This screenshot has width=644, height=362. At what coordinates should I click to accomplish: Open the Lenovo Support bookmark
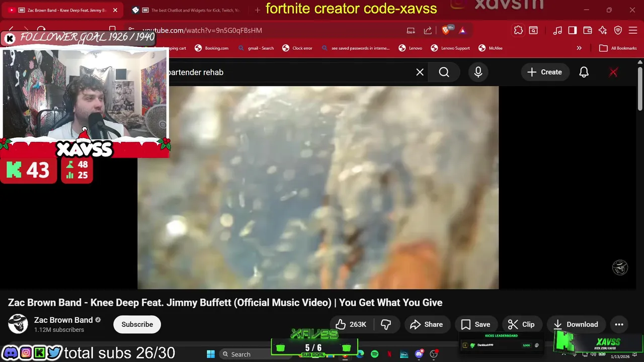tap(450, 48)
